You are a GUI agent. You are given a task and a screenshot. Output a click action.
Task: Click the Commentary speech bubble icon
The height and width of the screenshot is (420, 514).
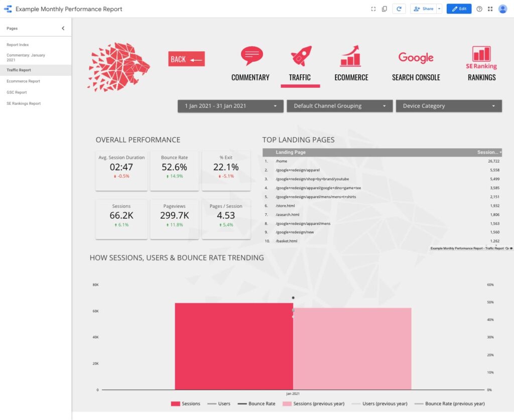[251, 56]
